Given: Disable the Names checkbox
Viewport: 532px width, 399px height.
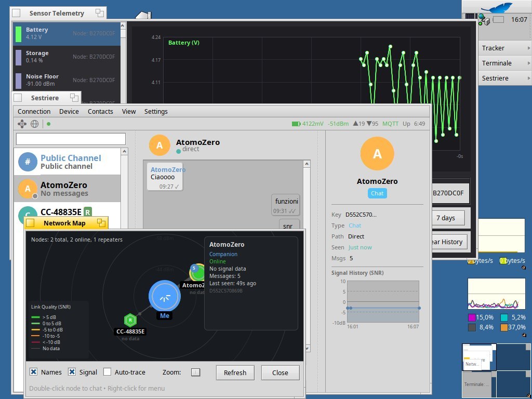Looking at the screenshot, I should point(34,372).
